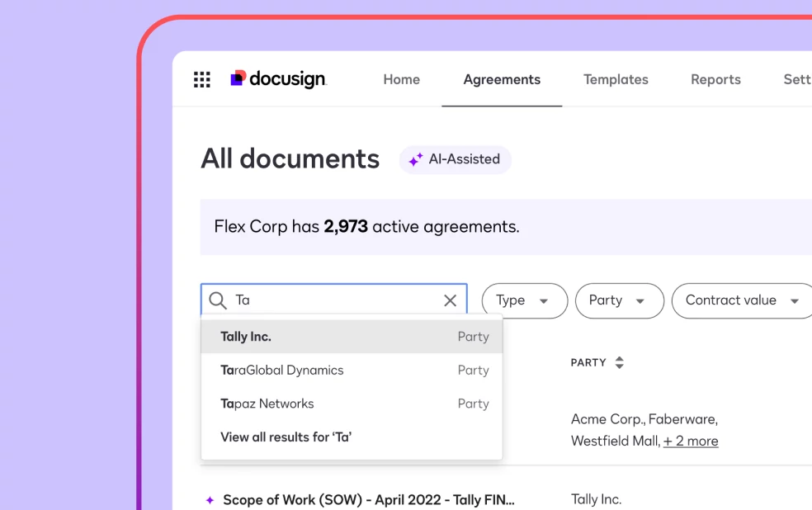
Task: Click the Docusign logo
Action: [278, 79]
